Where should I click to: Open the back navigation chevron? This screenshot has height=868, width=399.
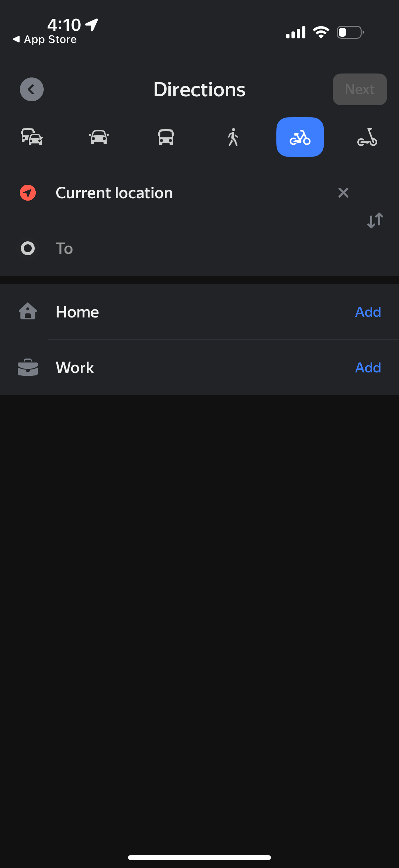point(32,89)
